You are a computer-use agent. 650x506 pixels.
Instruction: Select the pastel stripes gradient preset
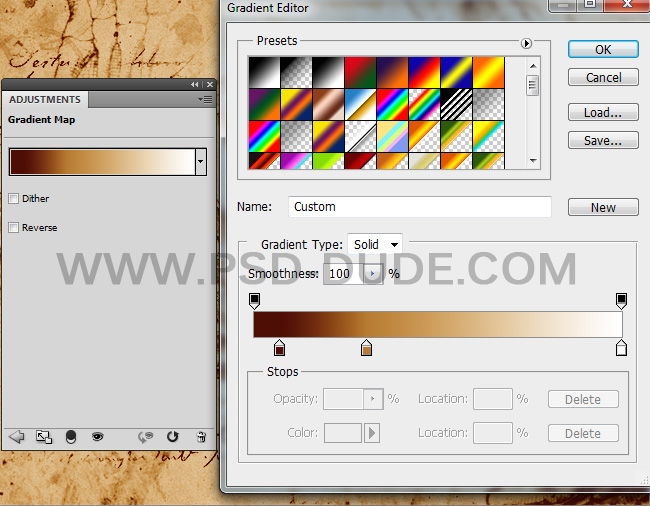392,136
